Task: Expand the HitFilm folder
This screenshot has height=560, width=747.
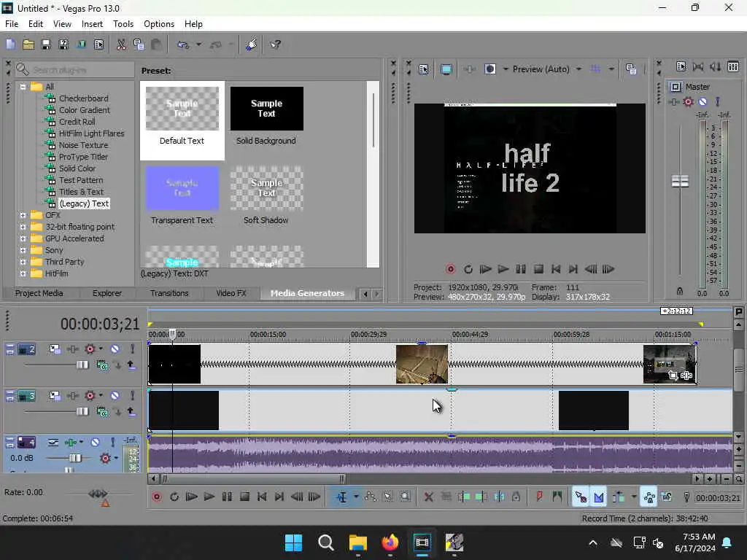Action: coord(23,274)
